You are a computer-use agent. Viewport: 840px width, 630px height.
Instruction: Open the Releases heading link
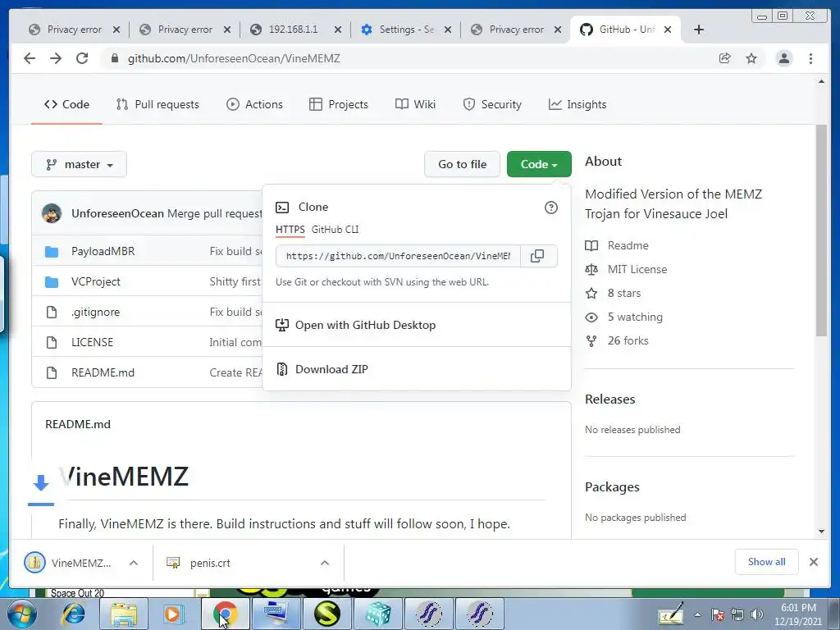609,399
